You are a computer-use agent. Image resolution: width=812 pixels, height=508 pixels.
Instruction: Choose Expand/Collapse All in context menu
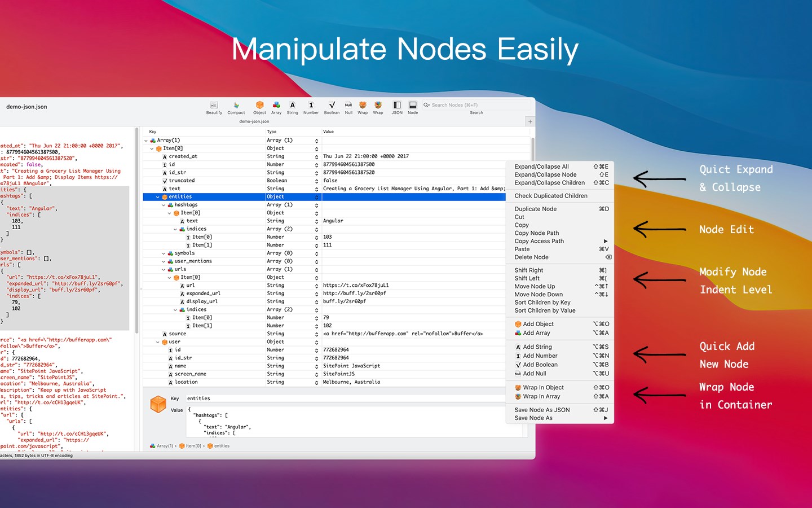pos(560,167)
